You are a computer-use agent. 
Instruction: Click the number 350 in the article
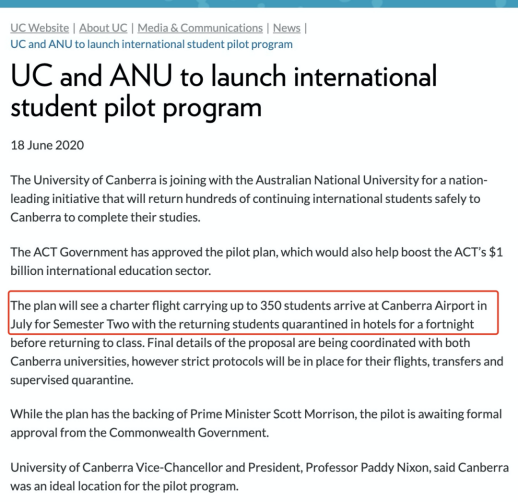(271, 306)
